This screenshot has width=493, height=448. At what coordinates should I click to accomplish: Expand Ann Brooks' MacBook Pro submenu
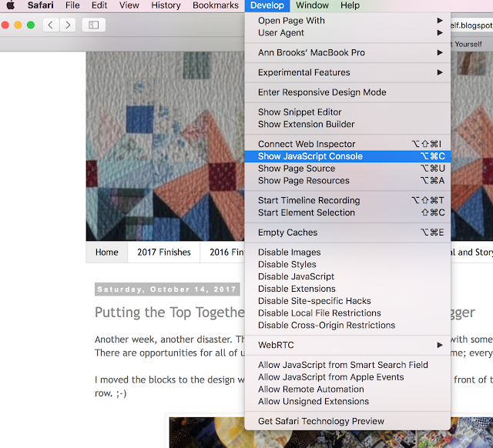pyautogui.click(x=347, y=52)
